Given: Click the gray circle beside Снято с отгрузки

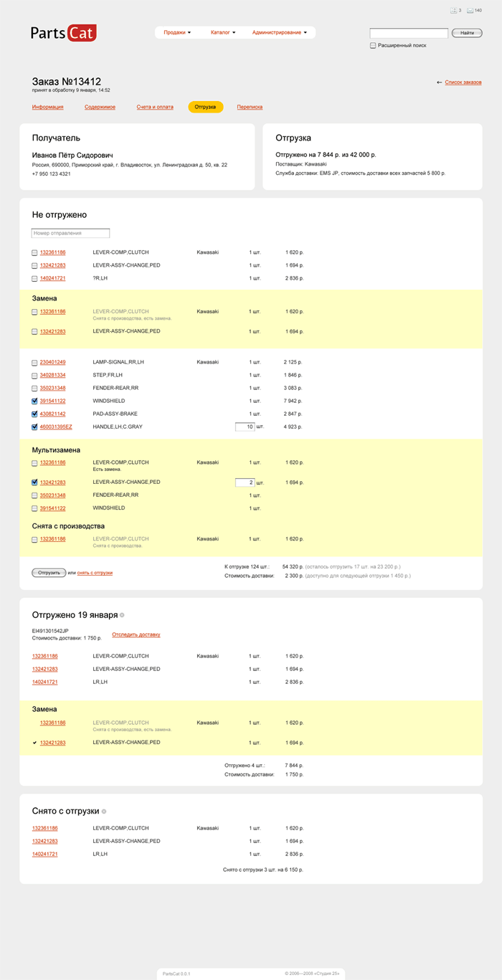Looking at the screenshot, I should pyautogui.click(x=104, y=811).
